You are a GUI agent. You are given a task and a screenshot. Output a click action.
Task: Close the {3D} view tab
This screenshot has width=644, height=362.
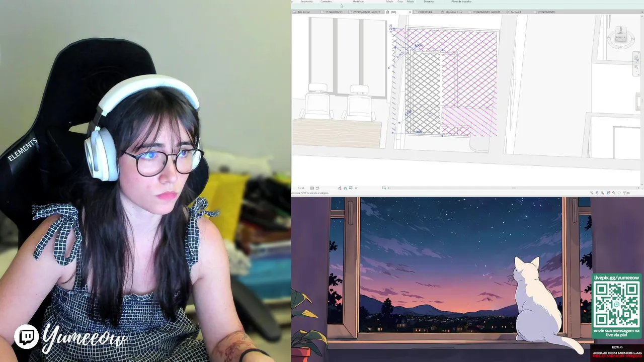coord(410,12)
